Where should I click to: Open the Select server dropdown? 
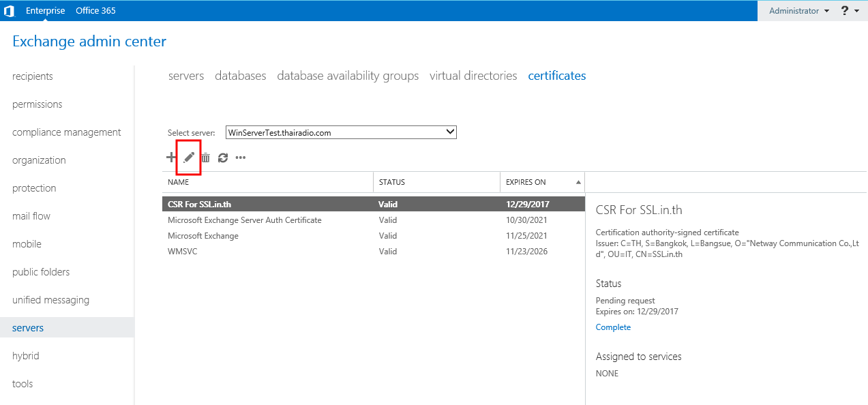tap(341, 132)
